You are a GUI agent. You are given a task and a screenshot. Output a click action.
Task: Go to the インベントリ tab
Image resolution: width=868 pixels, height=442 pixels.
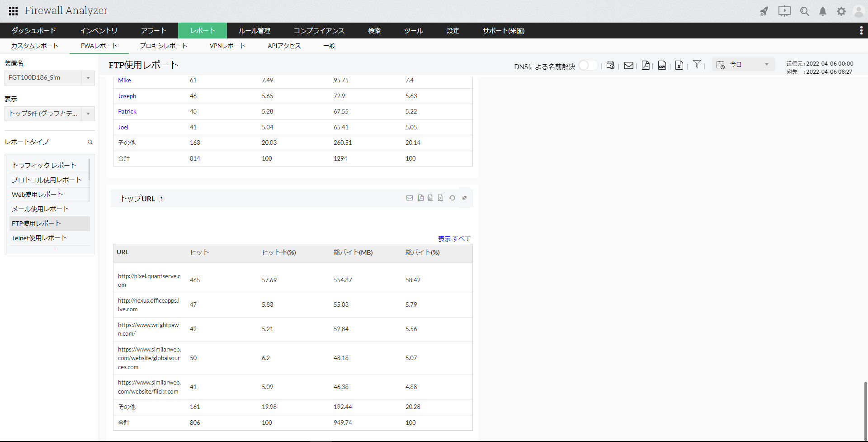99,31
